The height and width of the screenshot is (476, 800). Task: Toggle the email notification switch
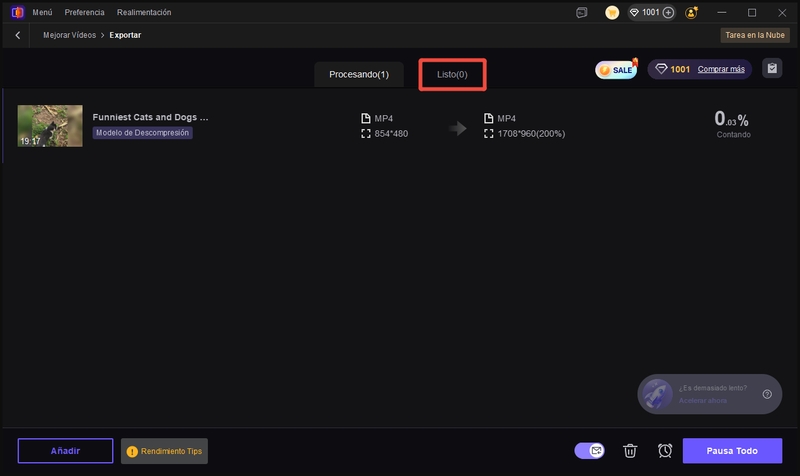coord(589,450)
